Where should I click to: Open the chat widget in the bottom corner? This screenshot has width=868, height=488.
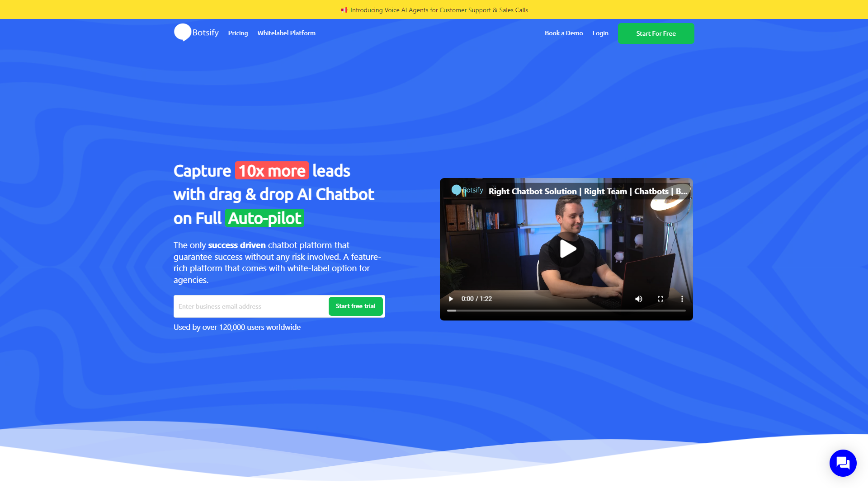[x=843, y=463]
